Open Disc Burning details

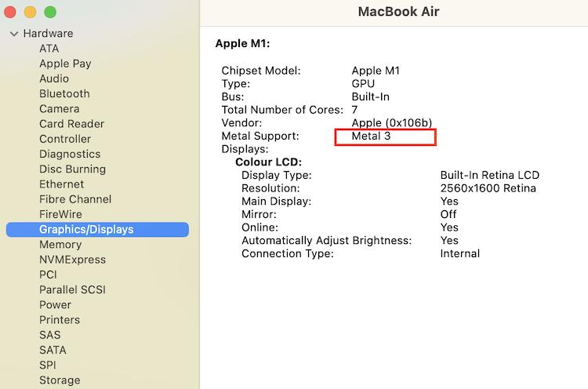[x=72, y=169]
